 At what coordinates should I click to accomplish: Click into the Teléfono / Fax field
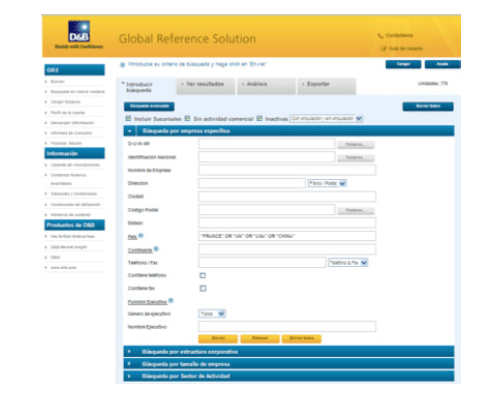click(x=262, y=262)
